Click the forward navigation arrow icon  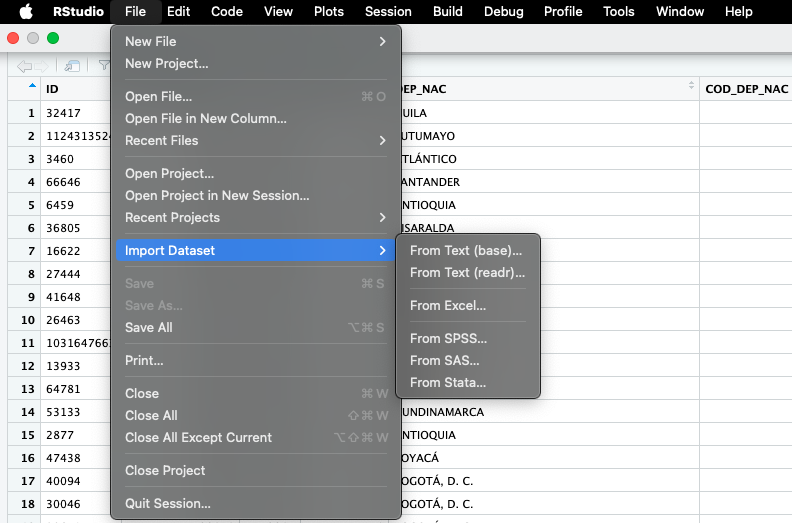point(41,66)
